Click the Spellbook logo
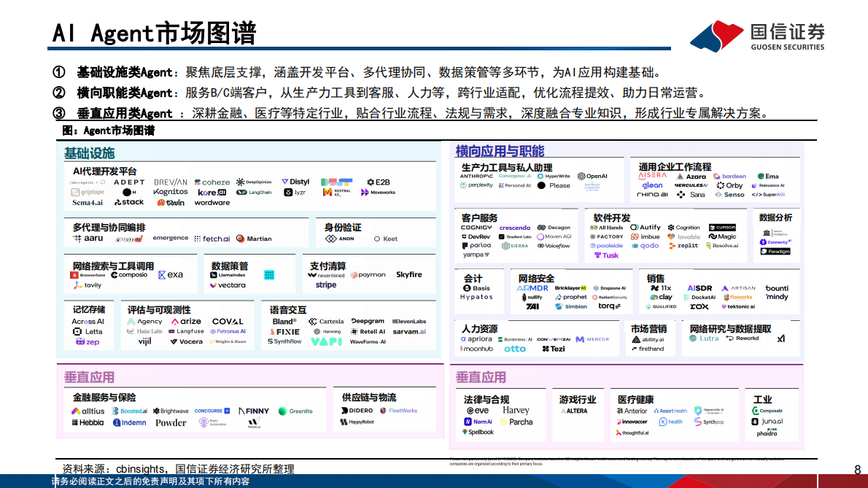 [x=478, y=432]
